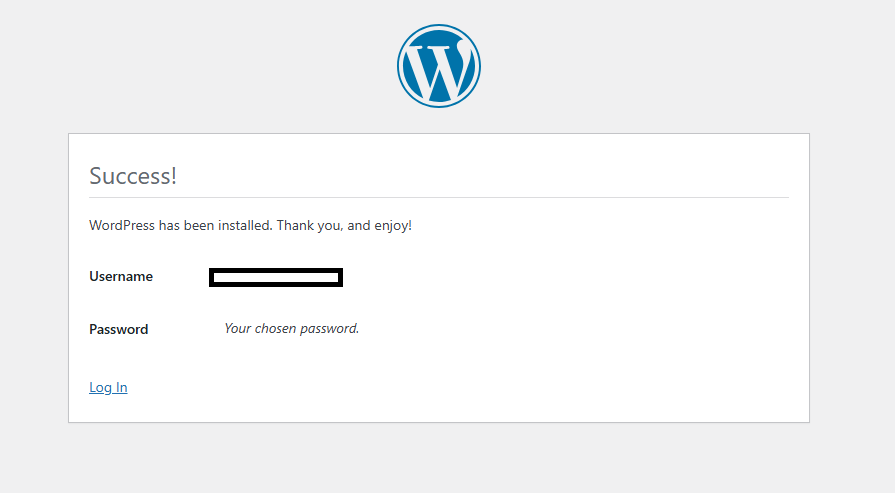
Task: Click the WordPress logo
Action: point(438,65)
